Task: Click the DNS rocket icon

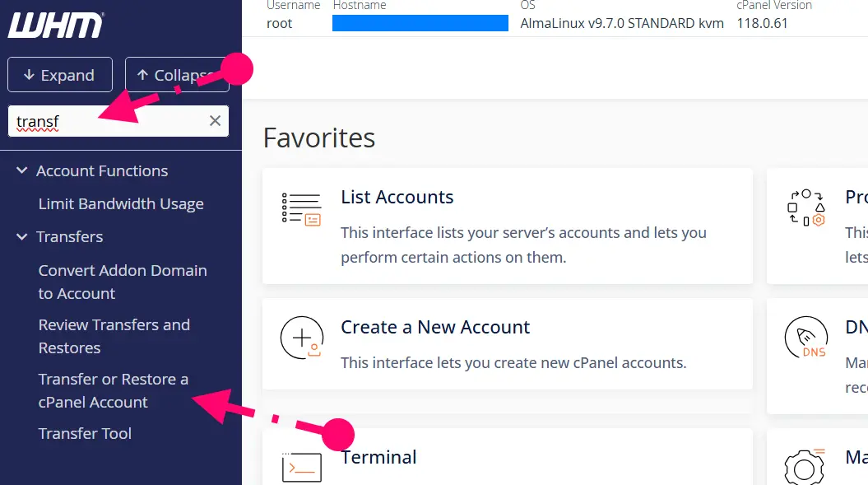Action: [805, 339]
